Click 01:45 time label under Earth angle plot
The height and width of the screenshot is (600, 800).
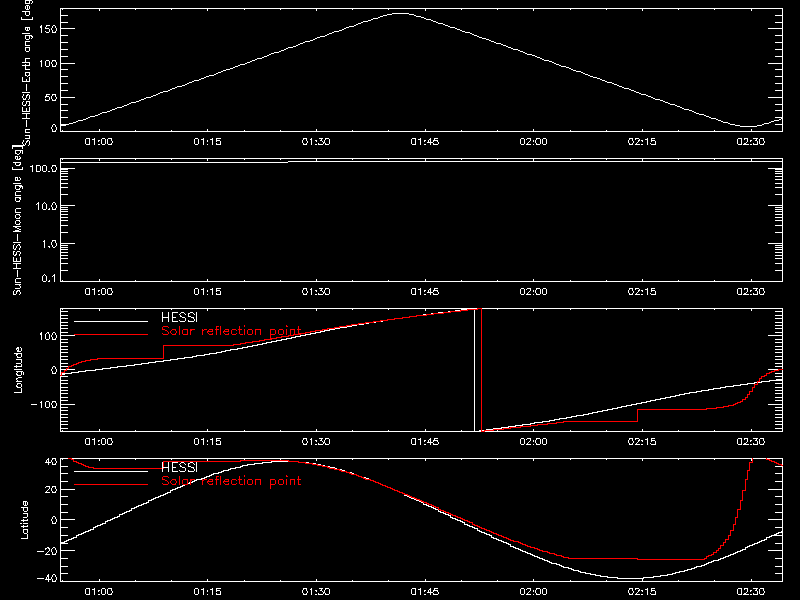pos(424,142)
